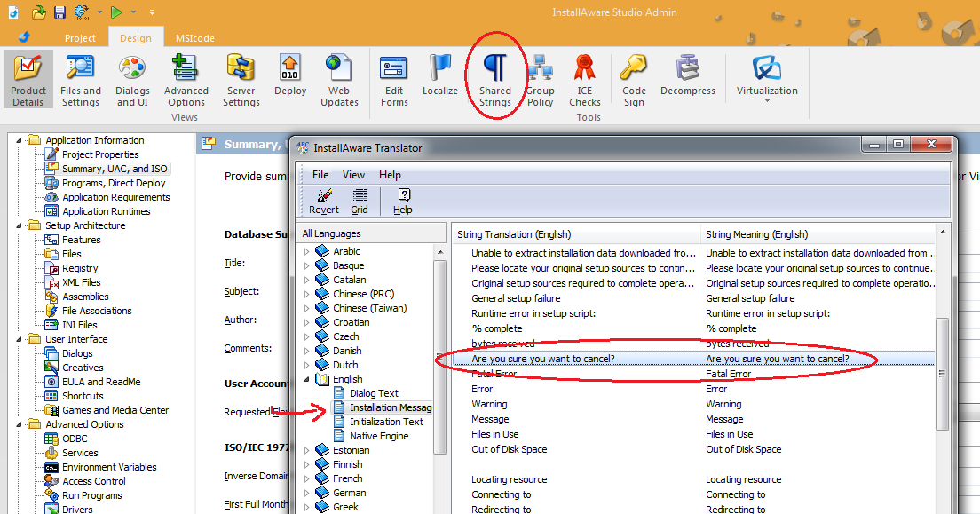The height and width of the screenshot is (514, 980).
Task: Click String Translation (English) column header
Action: (x=576, y=234)
